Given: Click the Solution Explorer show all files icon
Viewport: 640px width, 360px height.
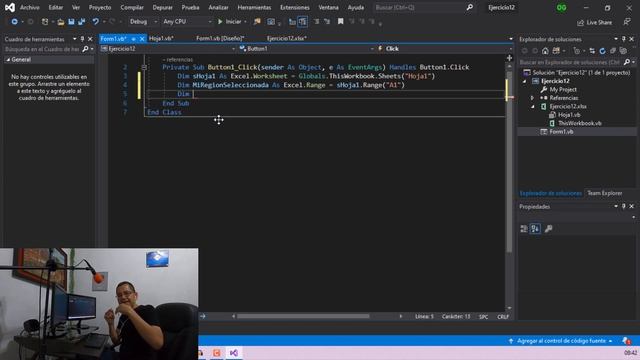Looking at the screenshot, I should [x=623, y=51].
